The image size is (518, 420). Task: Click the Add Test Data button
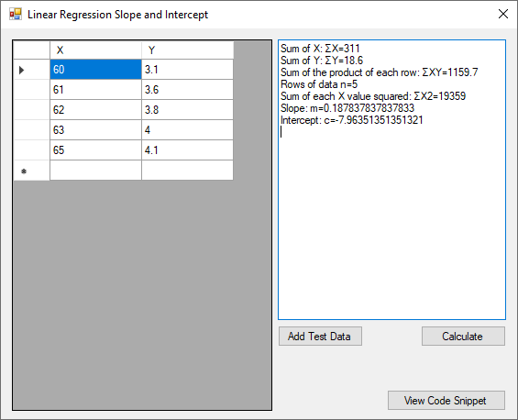tap(320, 336)
